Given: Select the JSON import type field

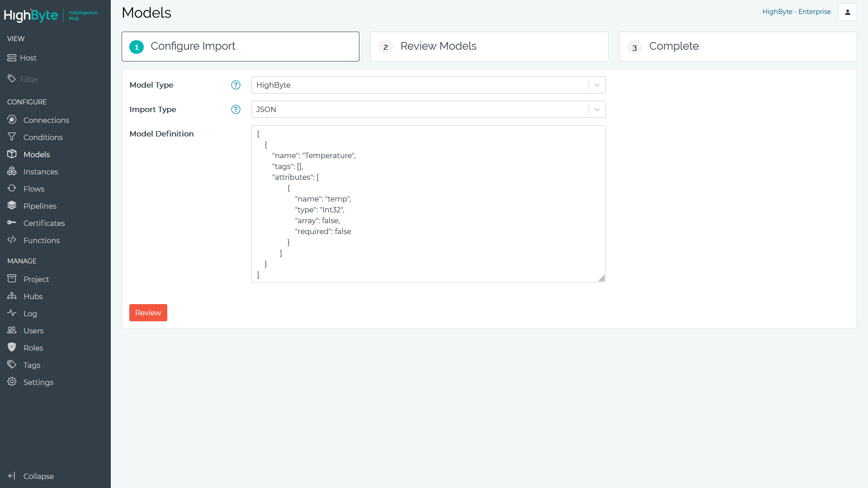Looking at the screenshot, I should coord(428,109).
